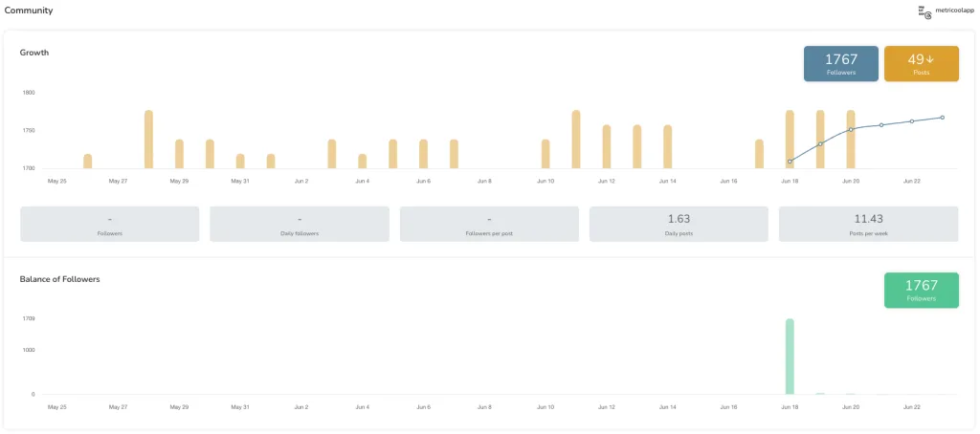Click the metricoolapp account name
Screen dimensions: 980x434
click(956, 11)
